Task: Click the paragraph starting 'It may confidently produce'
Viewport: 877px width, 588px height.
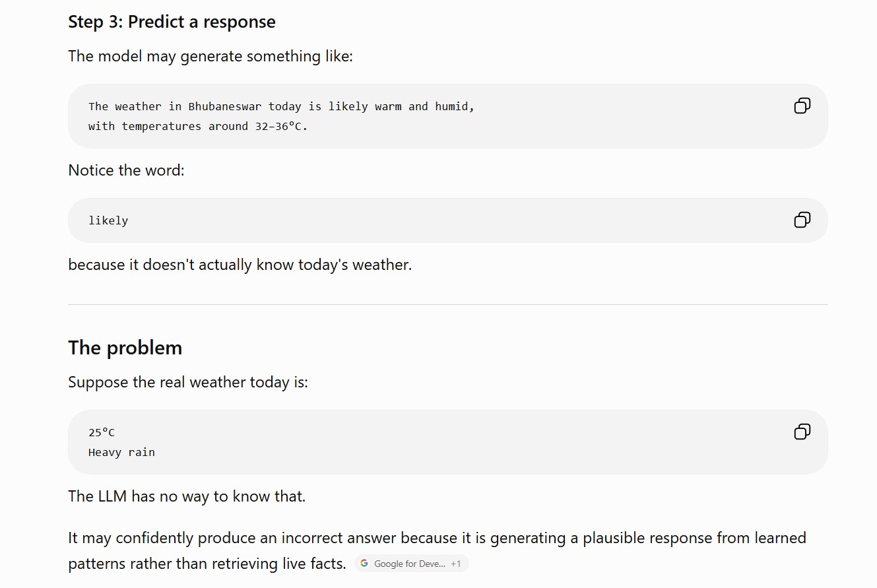Action: pyautogui.click(x=437, y=550)
